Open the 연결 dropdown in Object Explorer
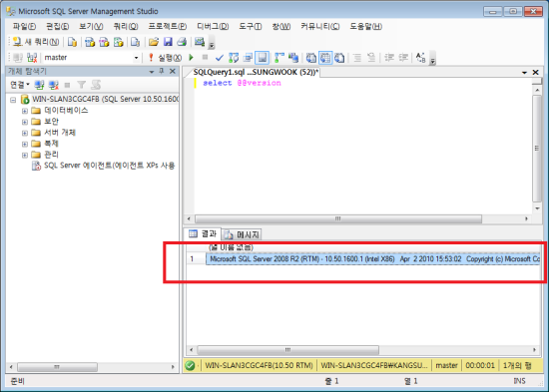Viewport: 549px width, 392px height. pyautogui.click(x=20, y=85)
